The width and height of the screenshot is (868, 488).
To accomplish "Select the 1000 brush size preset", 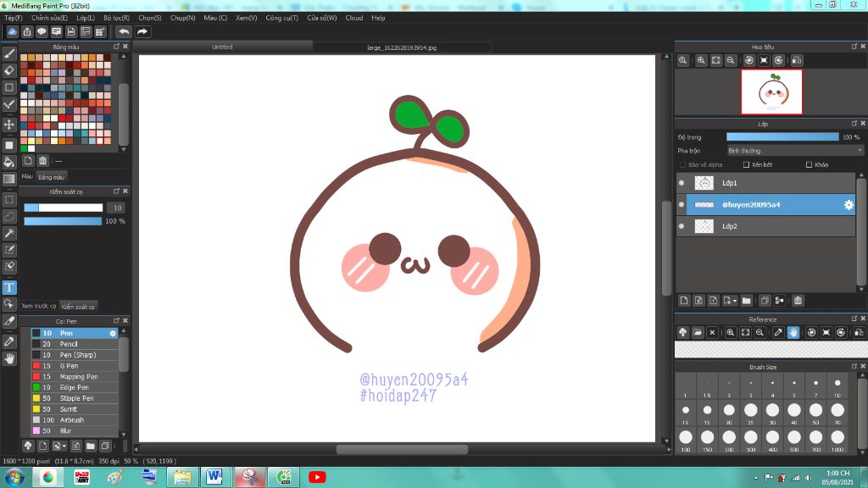I will point(837,441).
